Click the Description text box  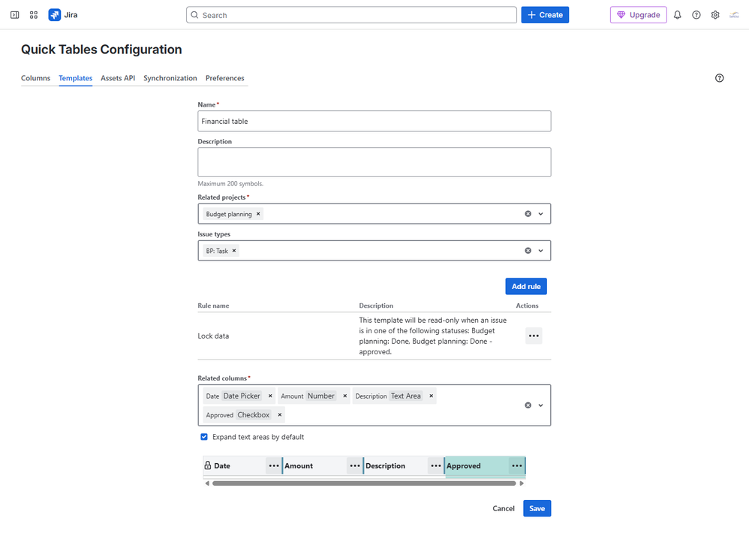(374, 162)
